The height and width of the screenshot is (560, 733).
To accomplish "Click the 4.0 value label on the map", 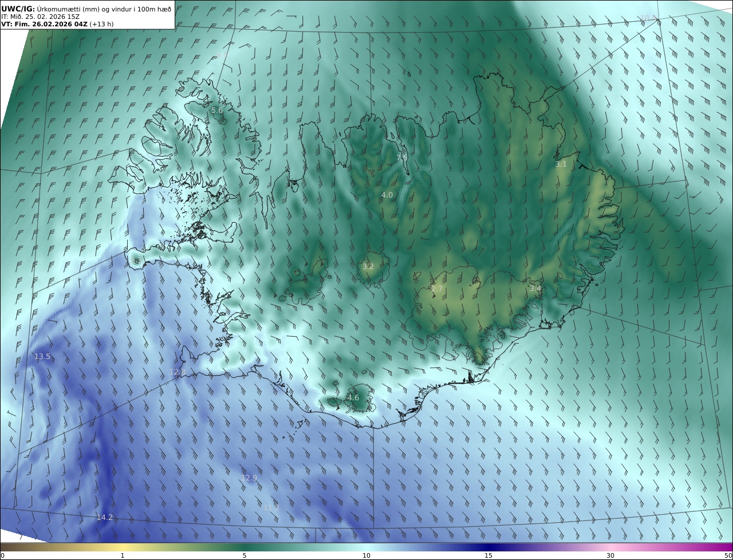I will 387,195.
